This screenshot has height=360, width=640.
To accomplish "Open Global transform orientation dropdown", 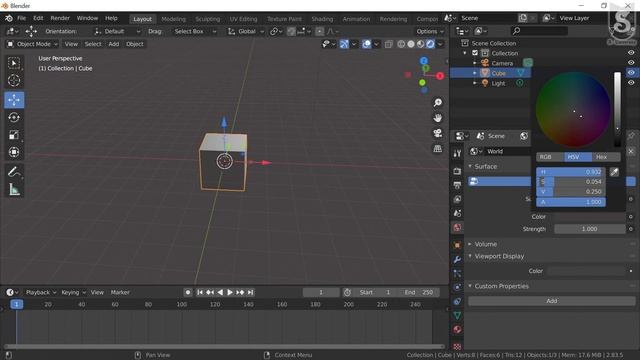I will coord(246,31).
